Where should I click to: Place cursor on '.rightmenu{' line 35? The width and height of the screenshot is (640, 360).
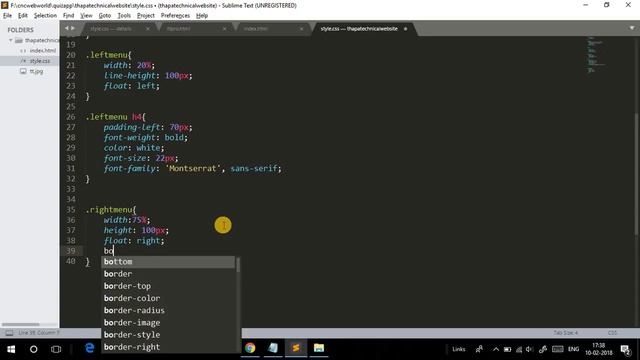point(111,210)
